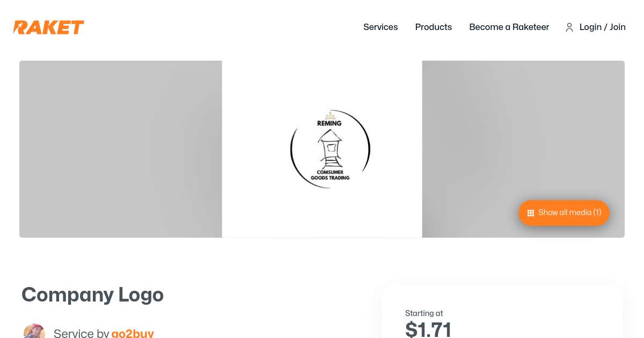Click the COMSUMER GOODS TRADING text in logo

(330, 175)
